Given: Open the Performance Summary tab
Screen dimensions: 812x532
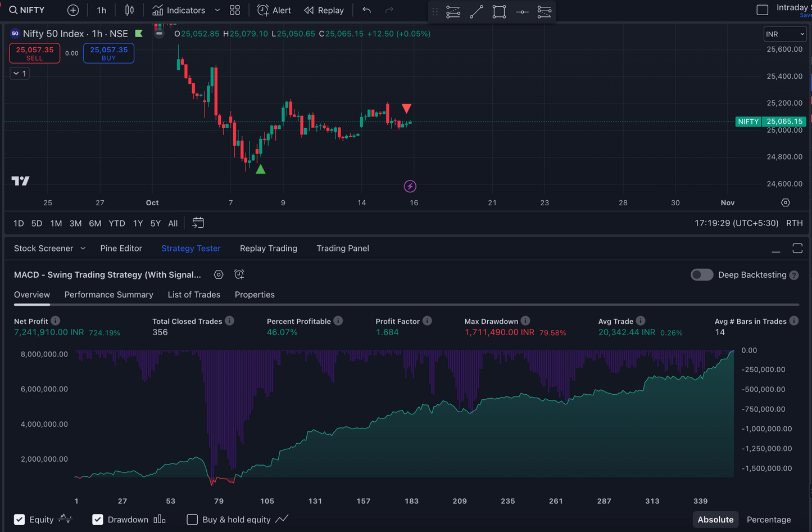Looking at the screenshot, I should 108,295.
